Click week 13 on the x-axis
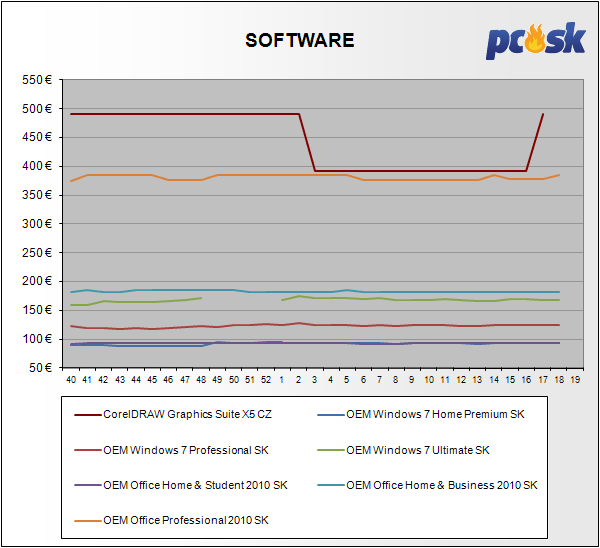The height and width of the screenshot is (548, 600). 478,380
